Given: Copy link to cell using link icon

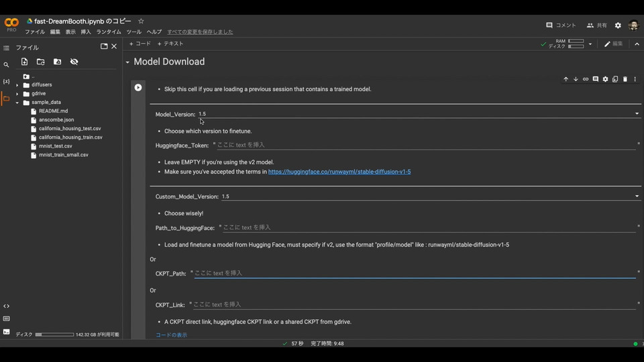Looking at the screenshot, I should (x=586, y=79).
